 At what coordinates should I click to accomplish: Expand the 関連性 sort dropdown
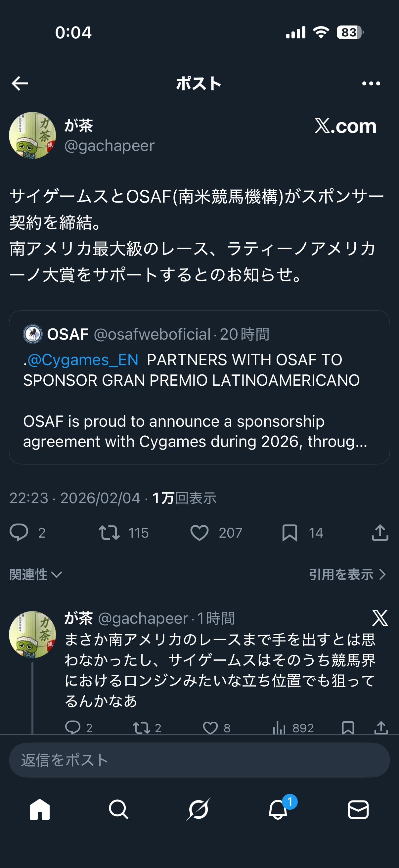(x=36, y=574)
